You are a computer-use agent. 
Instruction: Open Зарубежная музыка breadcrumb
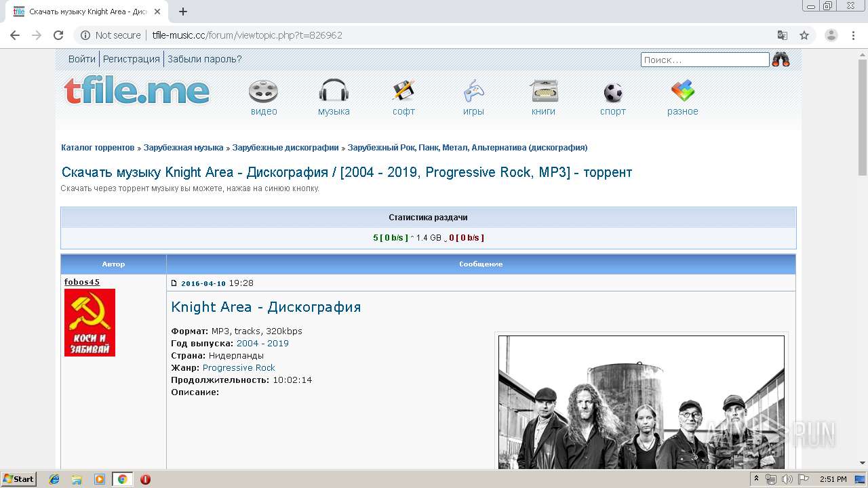183,147
